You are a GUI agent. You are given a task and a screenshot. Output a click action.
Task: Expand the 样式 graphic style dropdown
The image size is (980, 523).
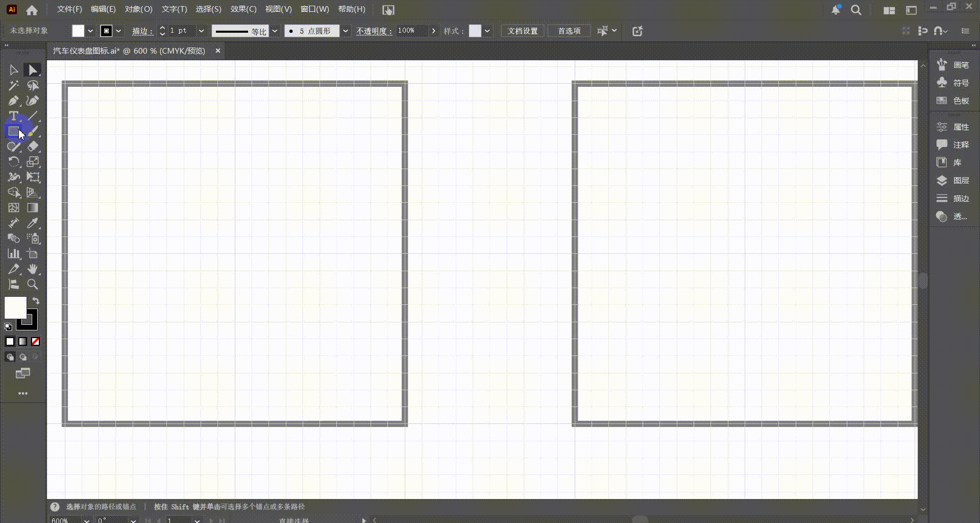487,31
